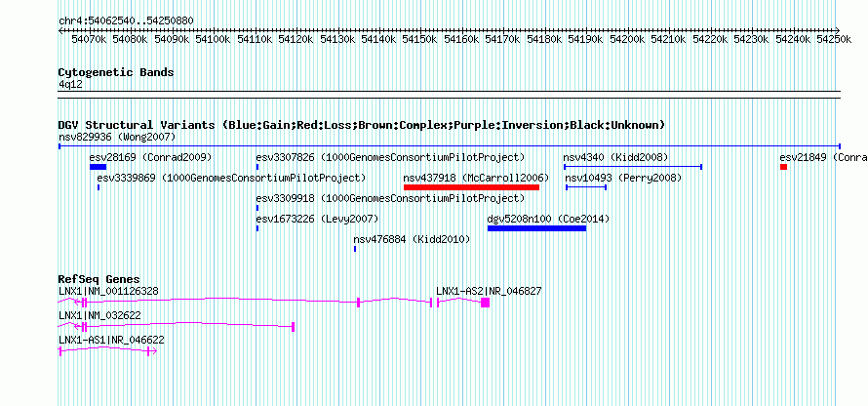Viewport: 868px width, 406px height.
Task: Click esv1673226 (Levy2007) label
Action: [317, 219]
